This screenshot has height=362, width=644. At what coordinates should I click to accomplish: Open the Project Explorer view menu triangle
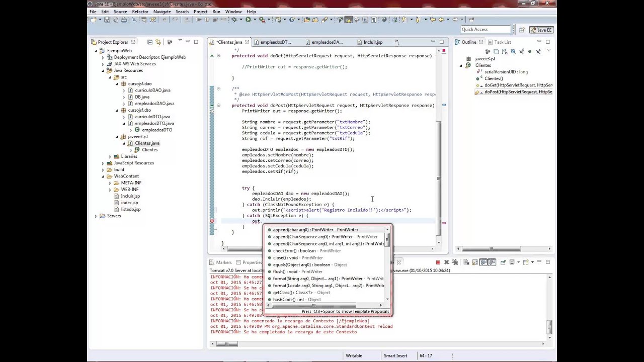coord(180,41)
